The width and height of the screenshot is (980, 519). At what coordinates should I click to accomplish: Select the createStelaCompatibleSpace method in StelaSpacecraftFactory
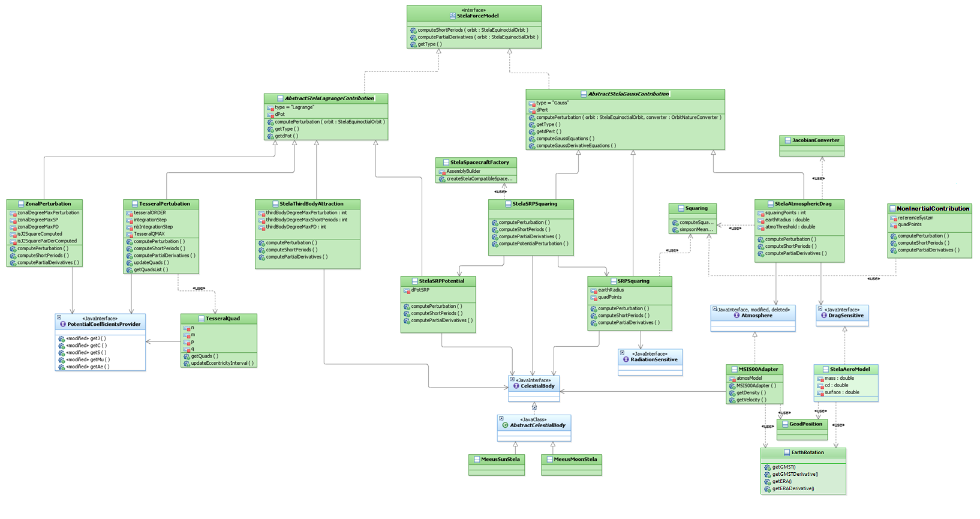(479, 179)
